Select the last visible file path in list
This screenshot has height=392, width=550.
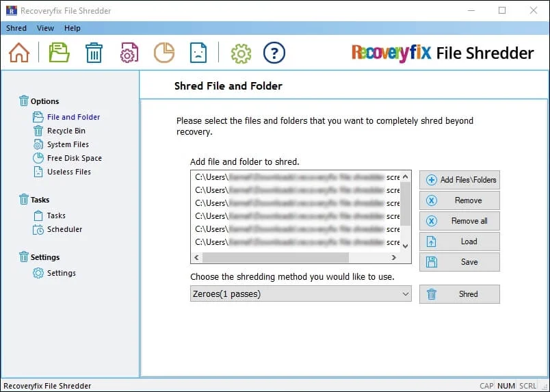click(x=297, y=242)
